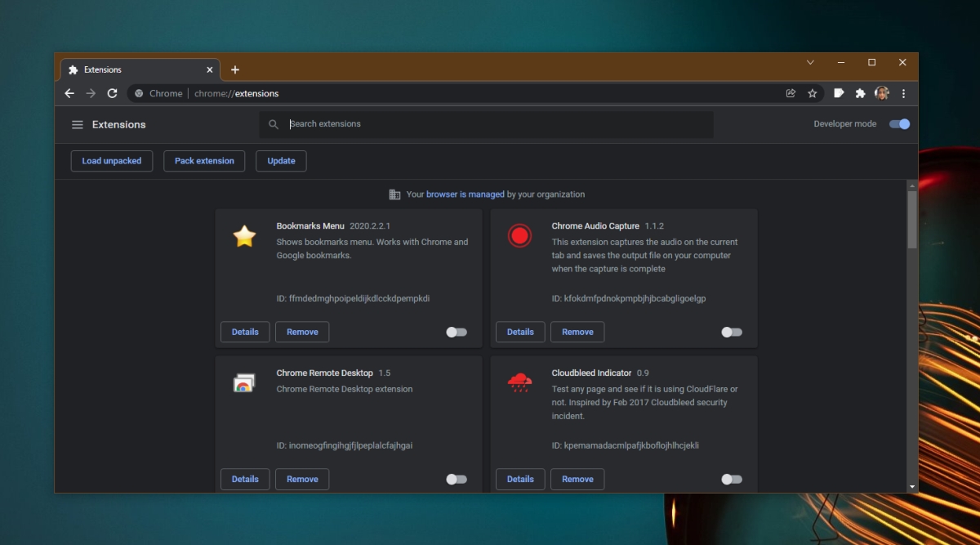Remove the Chrome Audio Capture extension
The image size is (980, 545).
pyautogui.click(x=577, y=332)
